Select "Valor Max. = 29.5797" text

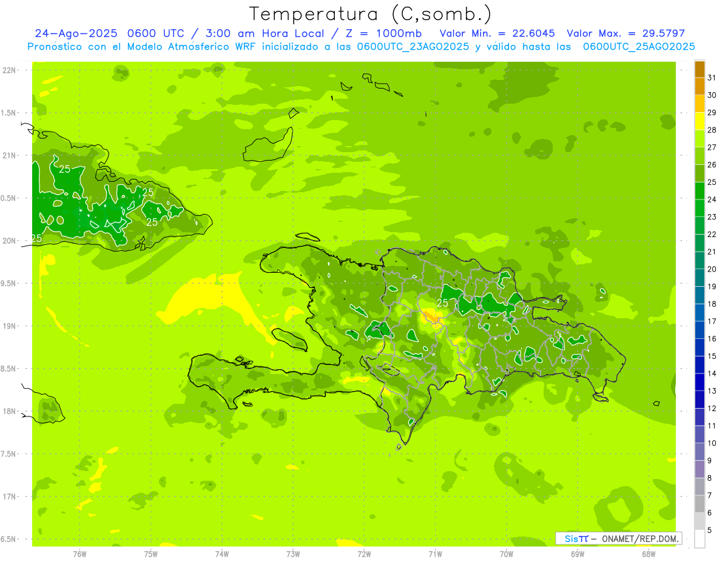tap(625, 33)
